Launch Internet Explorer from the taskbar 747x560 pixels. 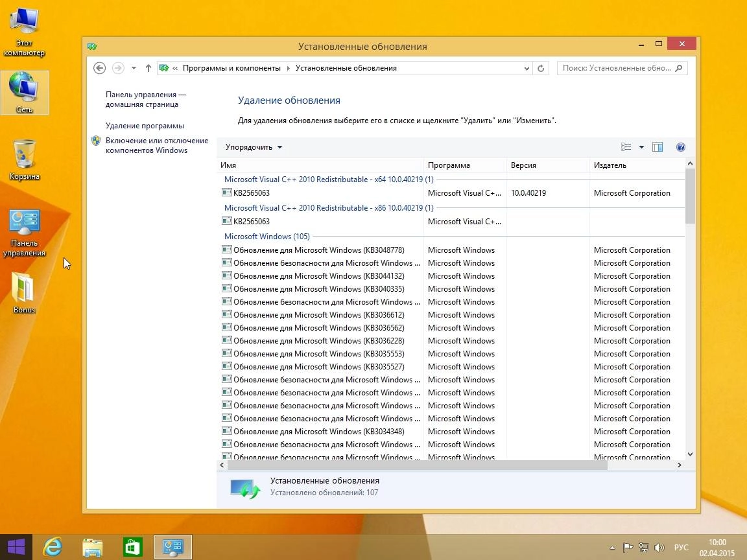click(53, 547)
